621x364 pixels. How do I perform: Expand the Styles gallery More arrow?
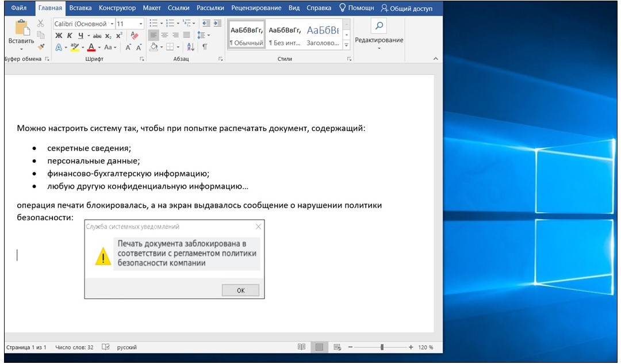(347, 45)
